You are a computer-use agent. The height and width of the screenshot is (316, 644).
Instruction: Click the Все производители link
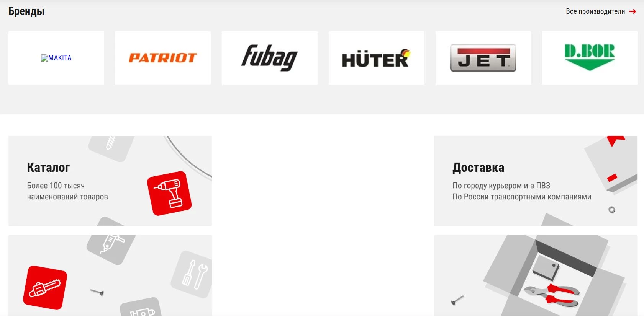(595, 11)
